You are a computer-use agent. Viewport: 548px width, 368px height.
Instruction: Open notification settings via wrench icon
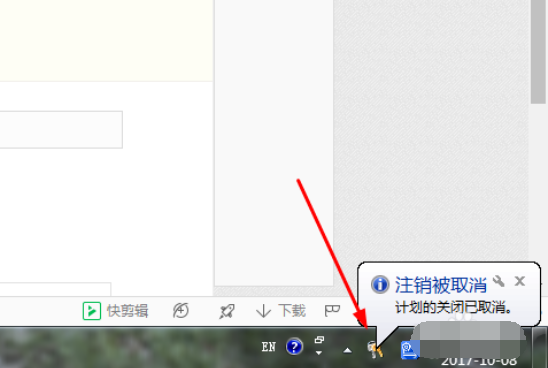tap(499, 281)
